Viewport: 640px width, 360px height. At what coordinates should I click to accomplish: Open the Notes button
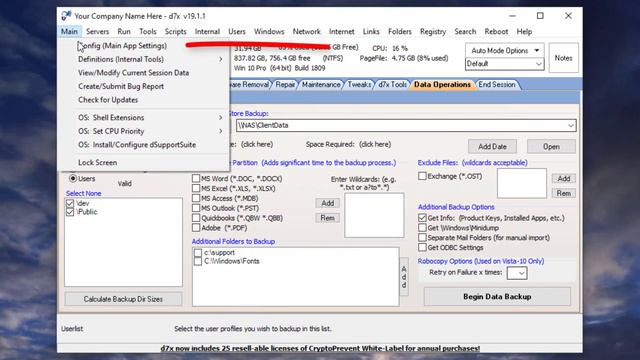(563, 58)
